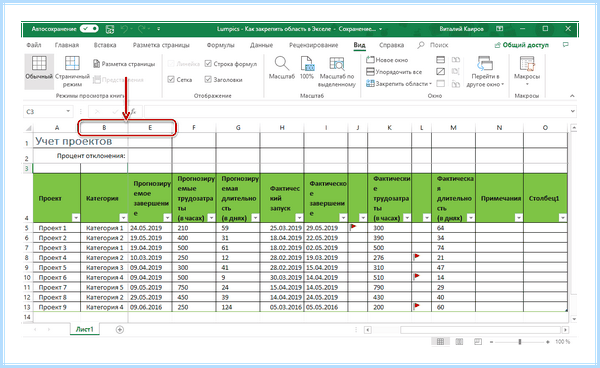Click the Рядом side-by-side view icon
The image size is (600, 368).
(x=456, y=60)
